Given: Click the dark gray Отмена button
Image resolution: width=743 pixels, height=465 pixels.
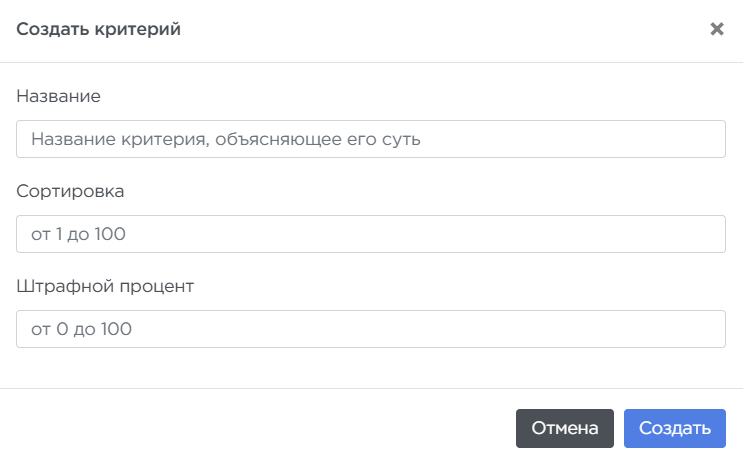Looking at the screenshot, I should (x=564, y=429).
